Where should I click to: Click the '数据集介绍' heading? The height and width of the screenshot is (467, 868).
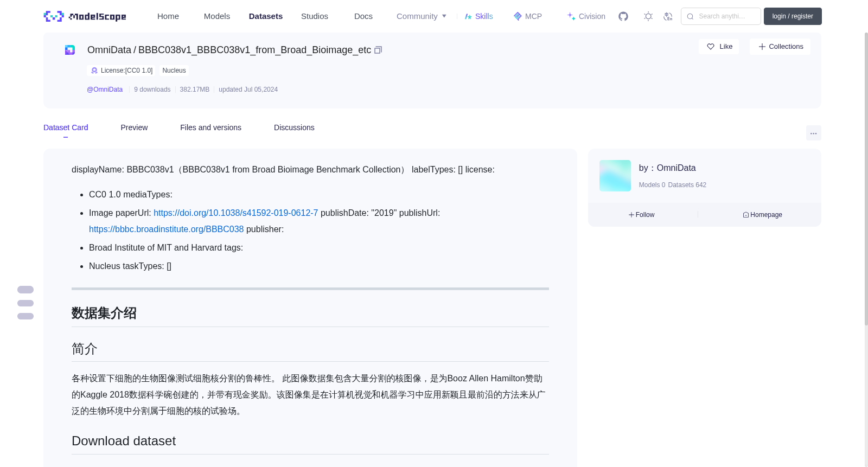pyautogui.click(x=104, y=313)
